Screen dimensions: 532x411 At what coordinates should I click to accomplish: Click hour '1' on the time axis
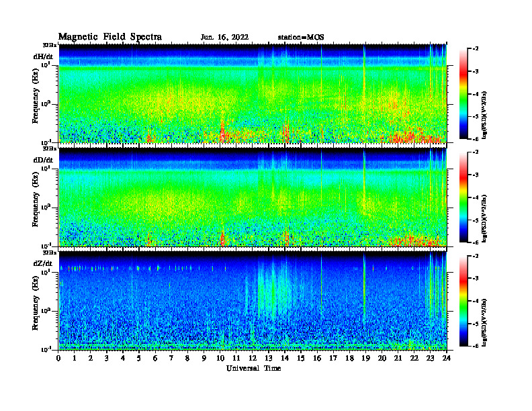75,358
